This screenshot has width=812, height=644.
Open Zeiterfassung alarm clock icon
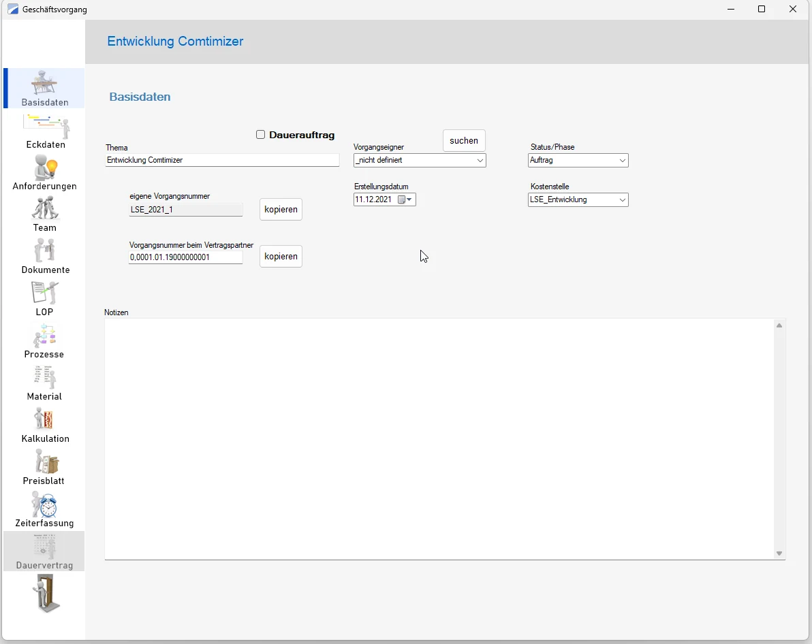(x=44, y=504)
